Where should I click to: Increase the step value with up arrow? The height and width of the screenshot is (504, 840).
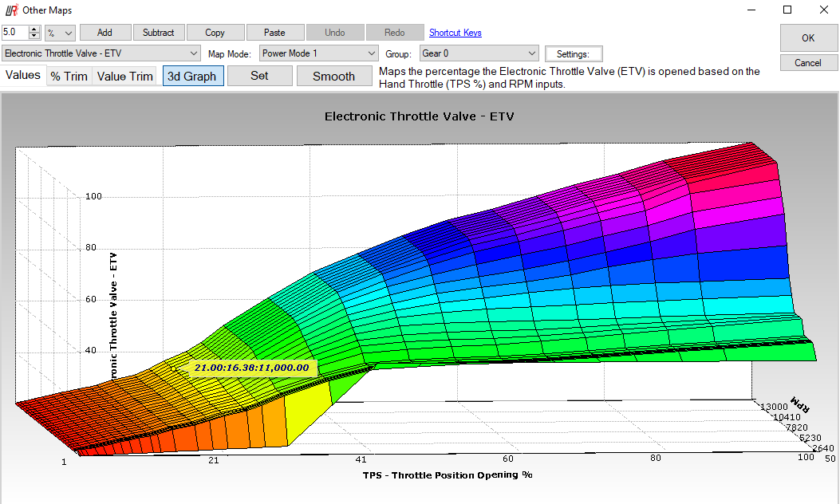34,30
